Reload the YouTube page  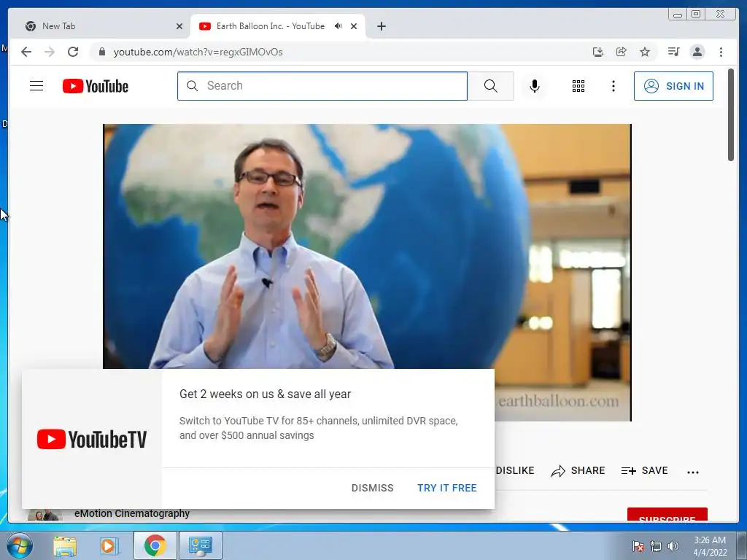73,52
